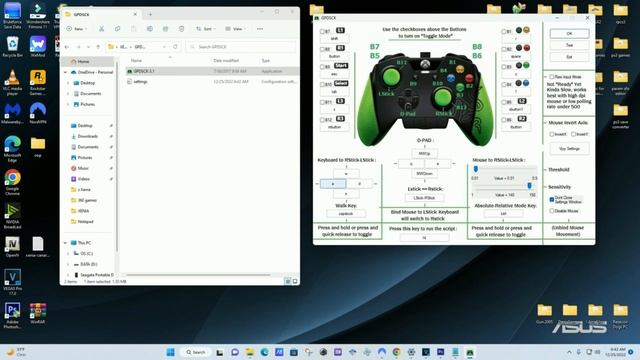
Task: Click the LStick-RStick swap button
Action: click(424, 198)
